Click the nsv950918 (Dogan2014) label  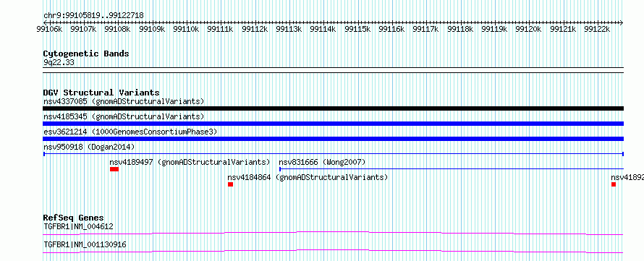(89, 147)
